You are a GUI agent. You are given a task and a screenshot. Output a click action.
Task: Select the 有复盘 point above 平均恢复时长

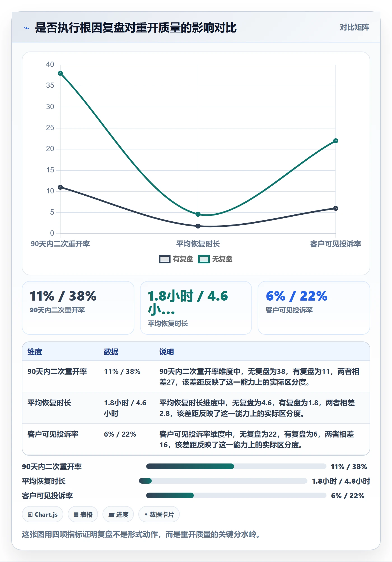[x=198, y=226]
